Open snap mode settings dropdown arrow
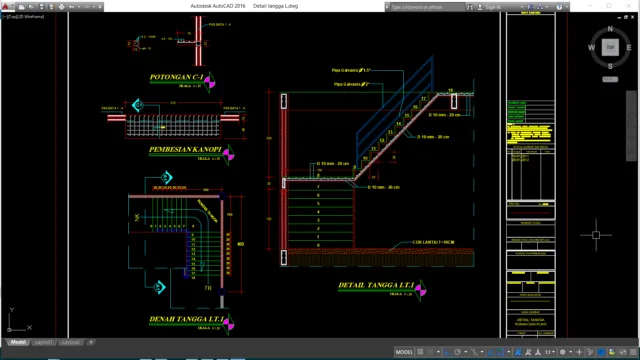 438,352
